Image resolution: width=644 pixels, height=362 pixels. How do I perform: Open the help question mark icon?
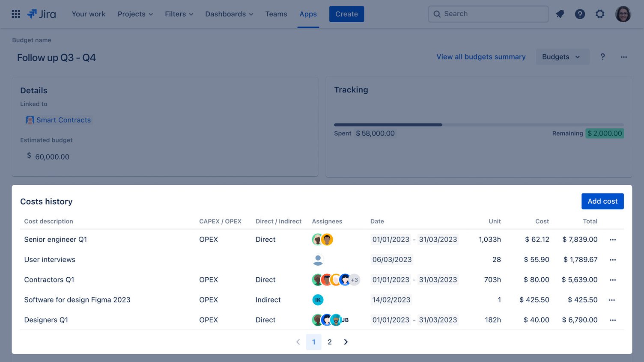[x=580, y=14]
